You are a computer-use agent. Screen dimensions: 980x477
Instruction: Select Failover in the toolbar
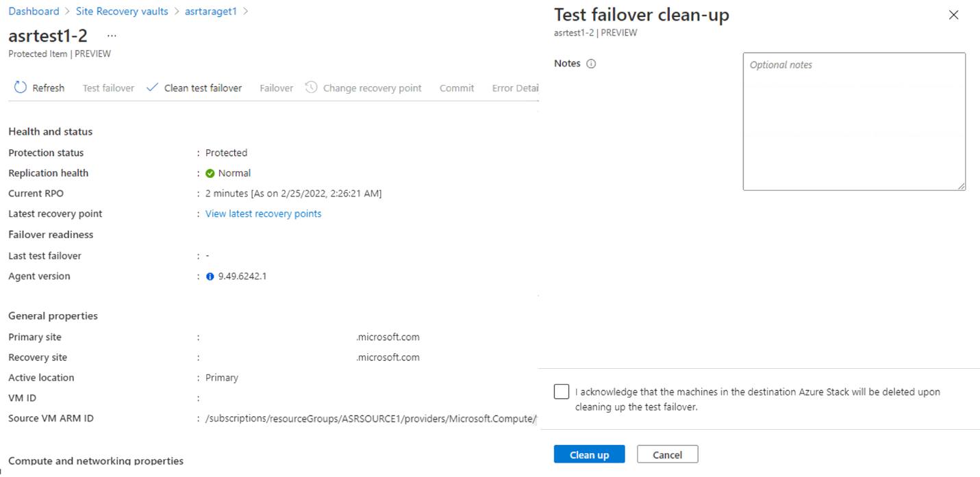pos(276,88)
